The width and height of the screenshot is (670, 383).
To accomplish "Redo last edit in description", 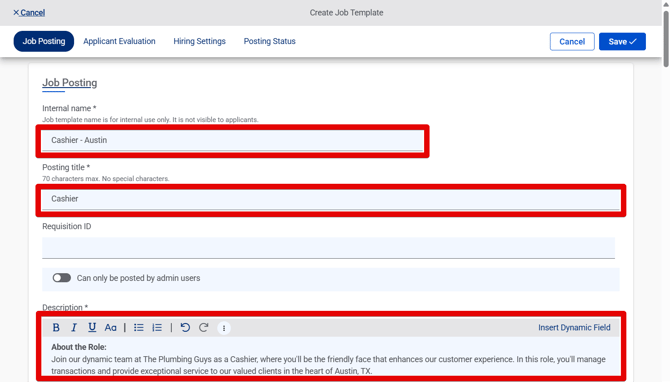I will coord(203,328).
